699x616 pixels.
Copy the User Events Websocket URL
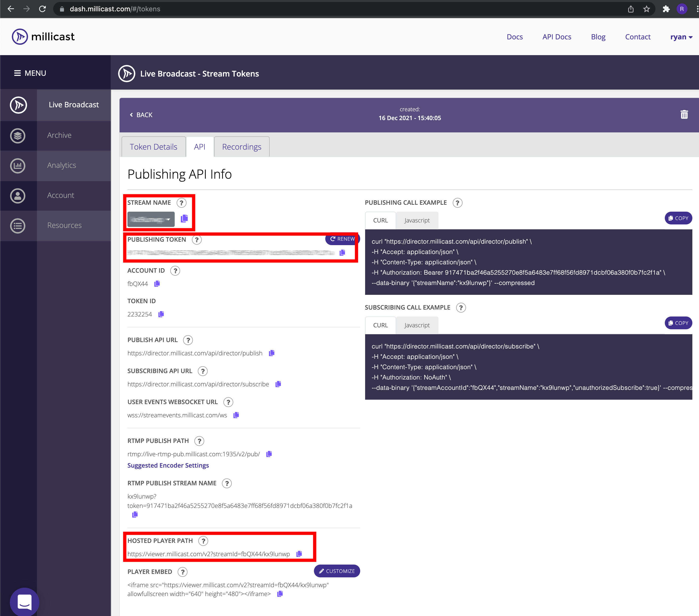pyautogui.click(x=236, y=415)
